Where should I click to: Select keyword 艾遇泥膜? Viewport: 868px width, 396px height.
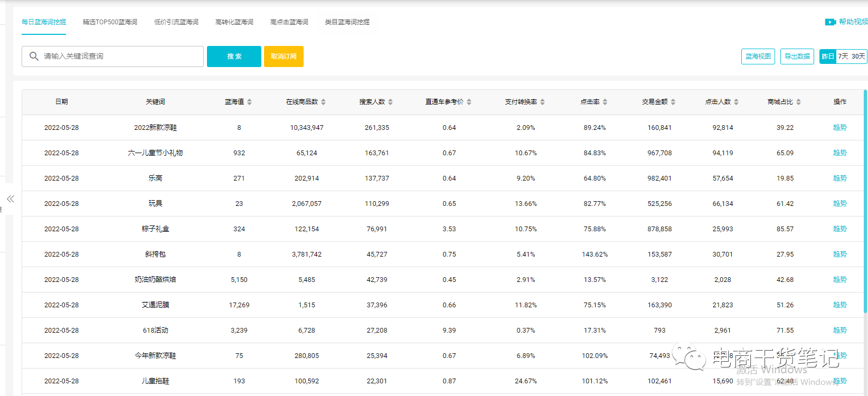155,305
